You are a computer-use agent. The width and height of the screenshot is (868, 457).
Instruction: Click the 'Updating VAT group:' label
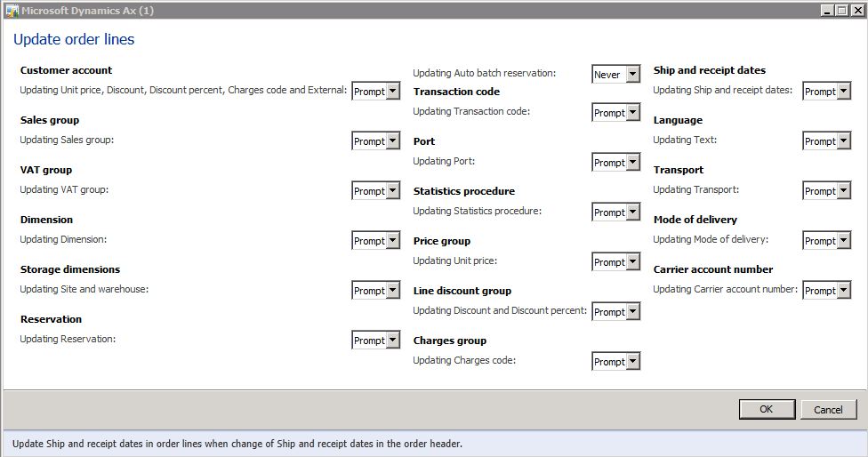(x=64, y=189)
